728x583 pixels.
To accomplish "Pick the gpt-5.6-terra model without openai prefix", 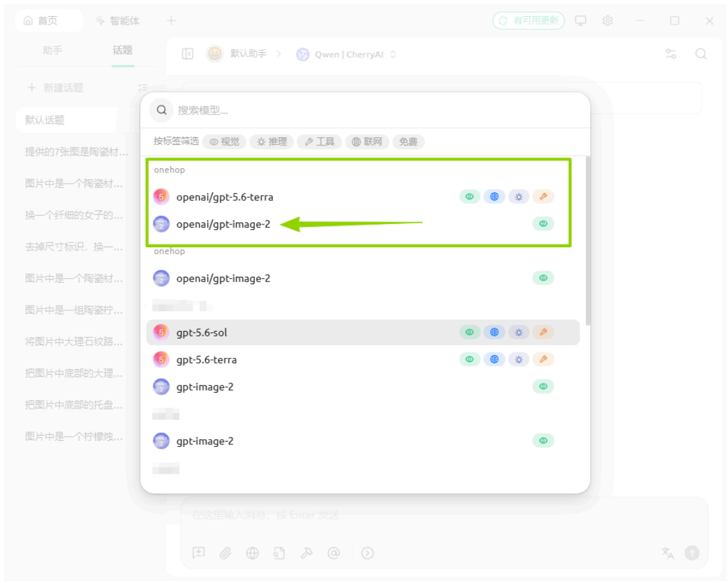I will [363, 360].
